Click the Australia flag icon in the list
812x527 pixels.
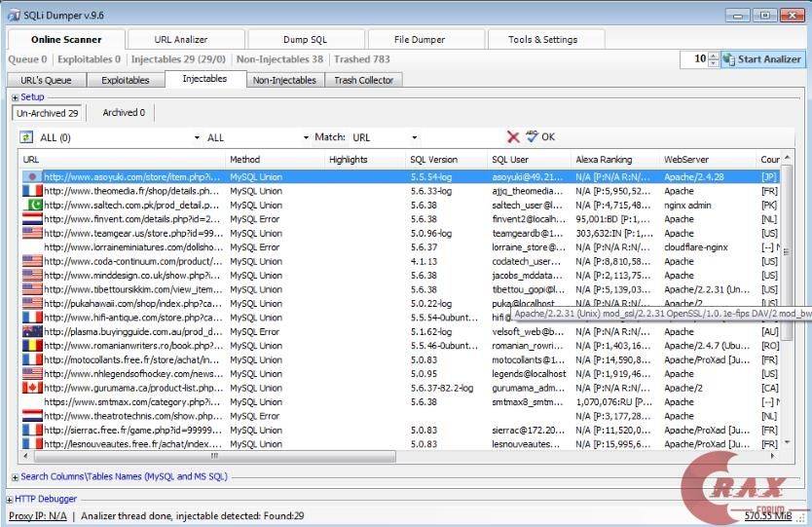click(x=32, y=332)
